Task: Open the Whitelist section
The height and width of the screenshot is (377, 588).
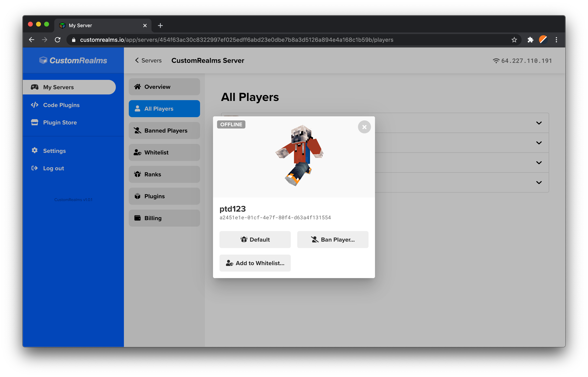Action: 164,152
